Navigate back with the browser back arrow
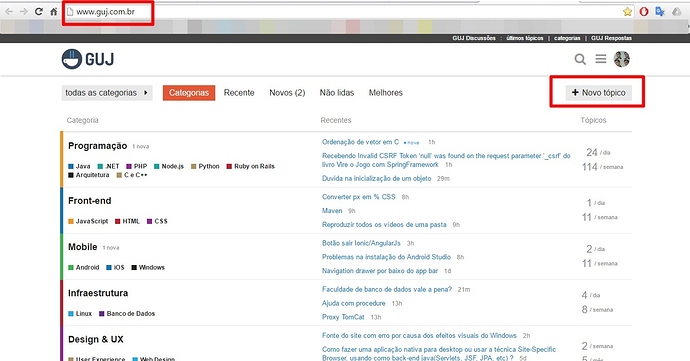690x361 pixels. [9, 11]
